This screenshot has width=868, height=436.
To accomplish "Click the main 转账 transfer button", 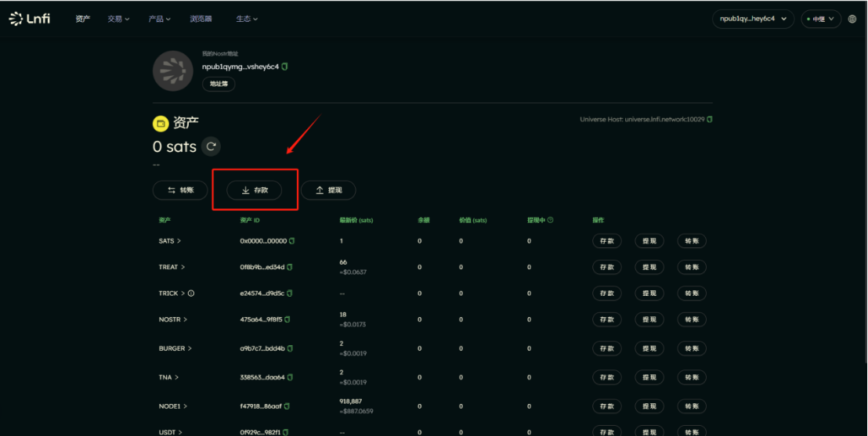I will (180, 190).
